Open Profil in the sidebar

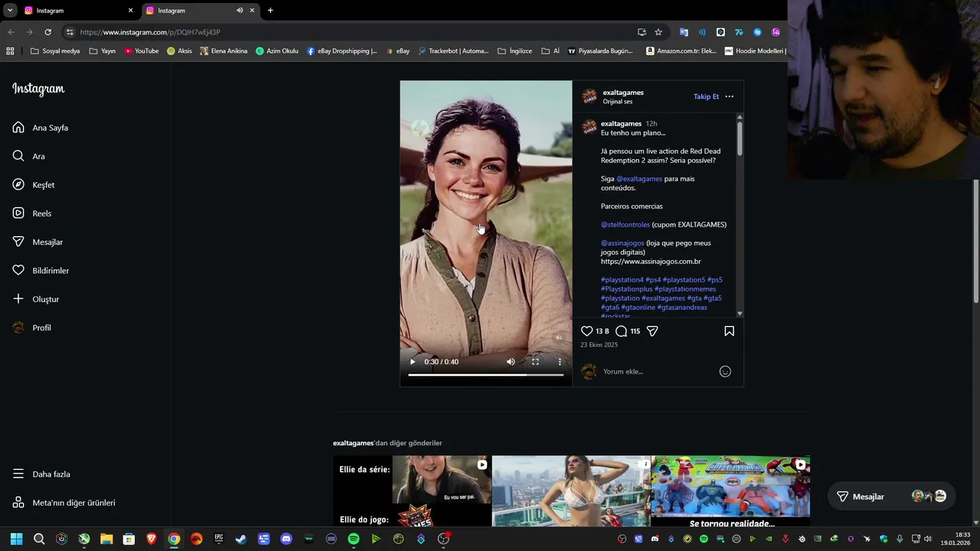31,328
